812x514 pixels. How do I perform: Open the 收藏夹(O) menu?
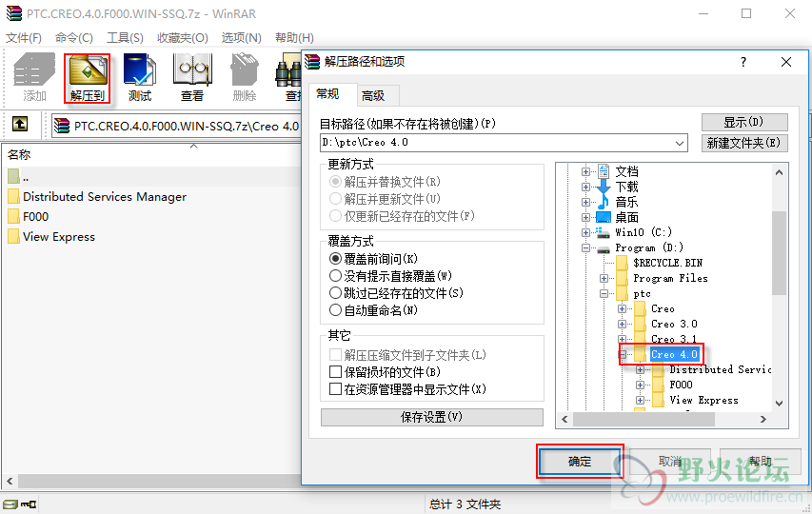point(182,38)
